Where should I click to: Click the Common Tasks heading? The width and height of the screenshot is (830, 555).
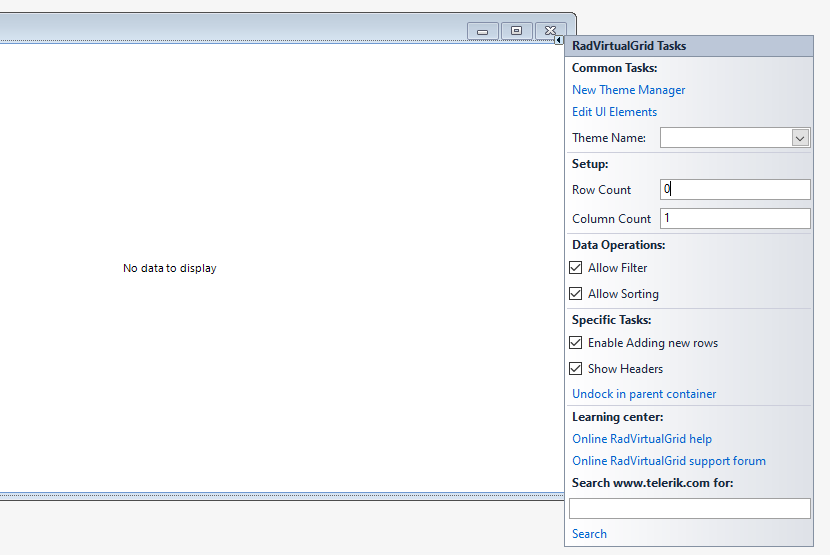[614, 68]
